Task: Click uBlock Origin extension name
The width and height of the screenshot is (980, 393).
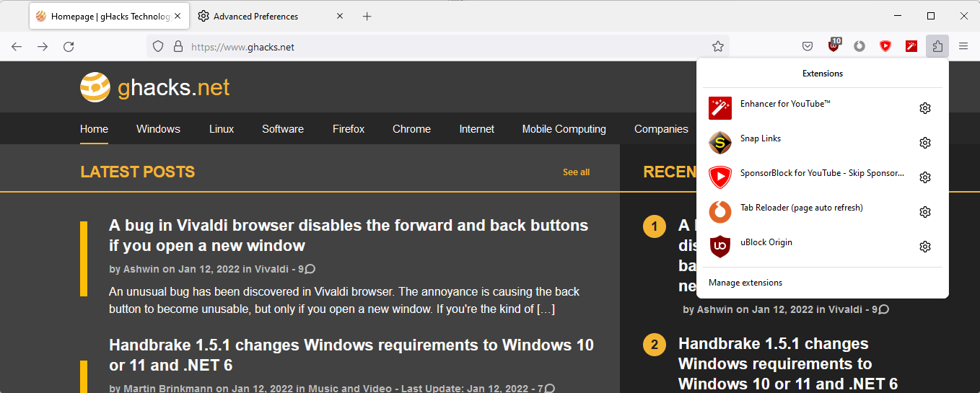Action: [x=766, y=242]
